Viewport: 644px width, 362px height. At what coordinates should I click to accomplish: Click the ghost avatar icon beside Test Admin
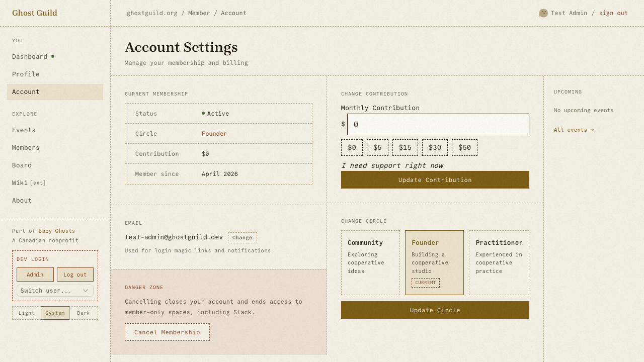pos(543,13)
